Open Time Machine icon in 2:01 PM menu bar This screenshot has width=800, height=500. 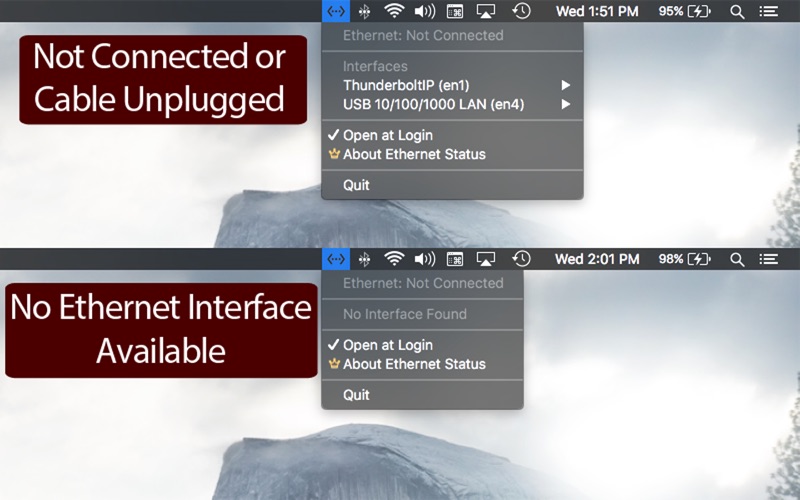pyautogui.click(x=521, y=259)
